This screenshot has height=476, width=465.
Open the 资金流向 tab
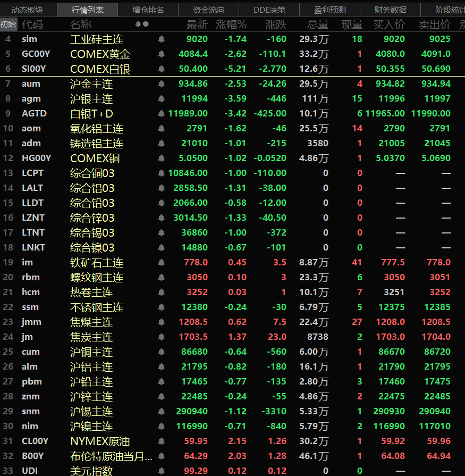click(209, 10)
